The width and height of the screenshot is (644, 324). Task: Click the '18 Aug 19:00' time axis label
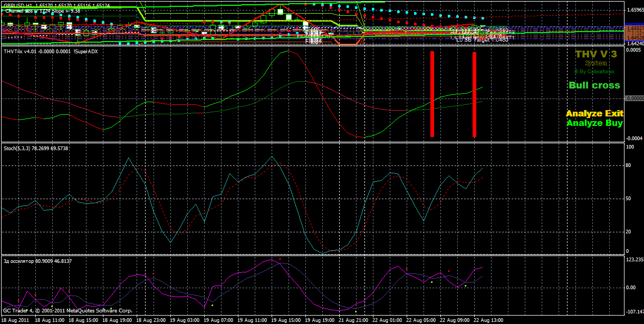pos(117,320)
